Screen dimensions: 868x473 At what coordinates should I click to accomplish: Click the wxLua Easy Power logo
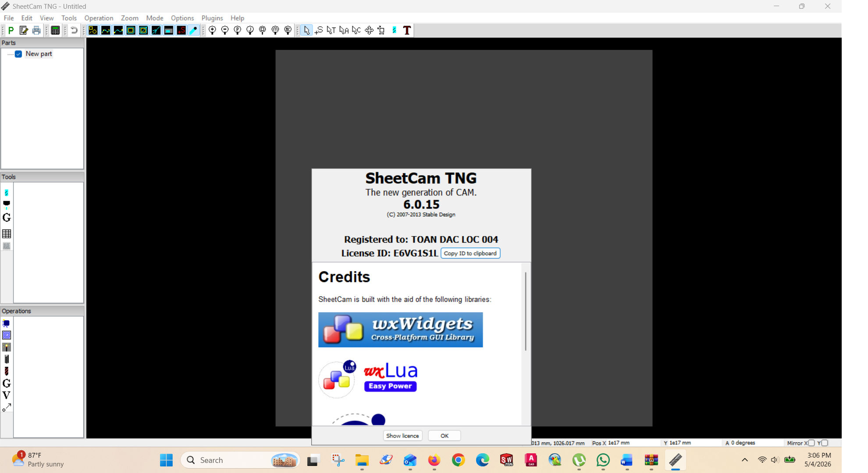pos(368,379)
